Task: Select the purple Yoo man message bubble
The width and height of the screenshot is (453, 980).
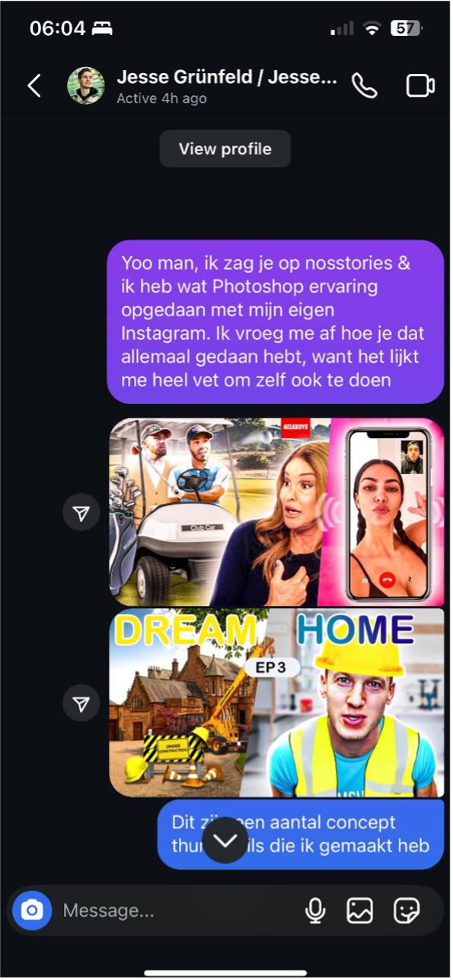Action: pyautogui.click(x=275, y=322)
